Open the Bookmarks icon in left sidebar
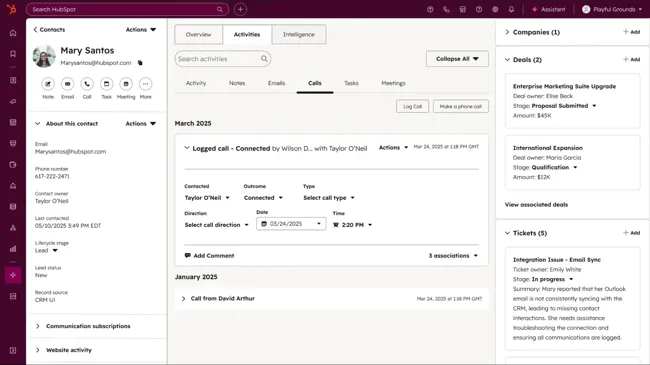This screenshot has width=650, height=365. coord(13,54)
